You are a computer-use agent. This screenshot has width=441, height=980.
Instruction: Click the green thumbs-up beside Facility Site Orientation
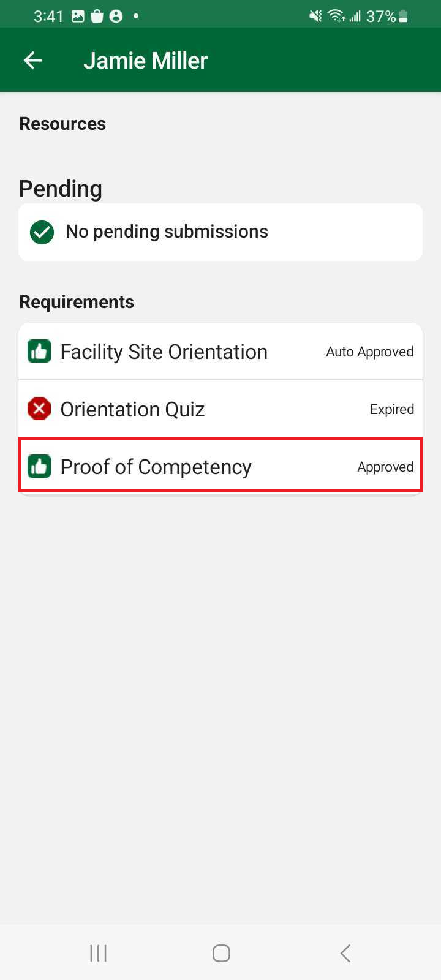[x=39, y=352]
